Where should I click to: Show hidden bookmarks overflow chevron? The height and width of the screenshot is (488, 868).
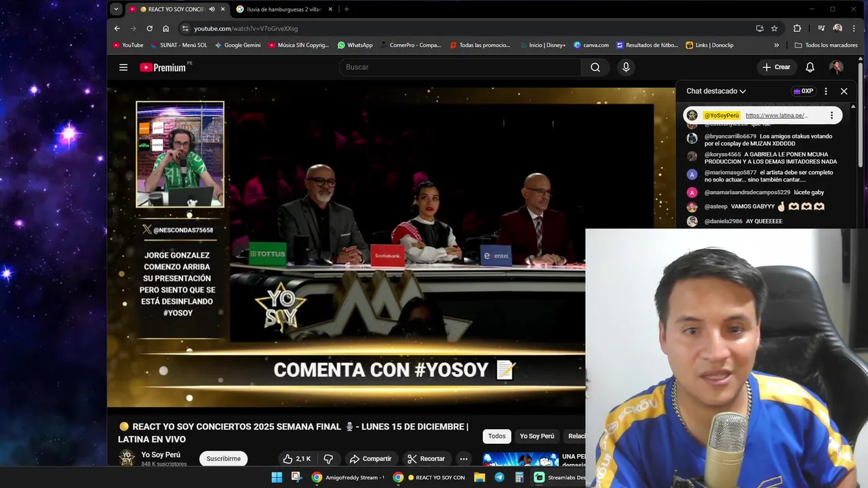click(776, 45)
